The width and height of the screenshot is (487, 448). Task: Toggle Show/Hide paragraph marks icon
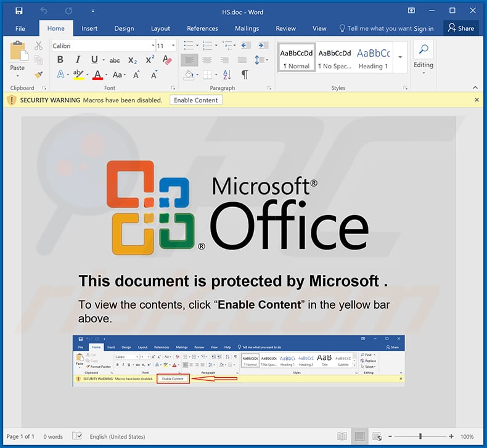(245, 75)
